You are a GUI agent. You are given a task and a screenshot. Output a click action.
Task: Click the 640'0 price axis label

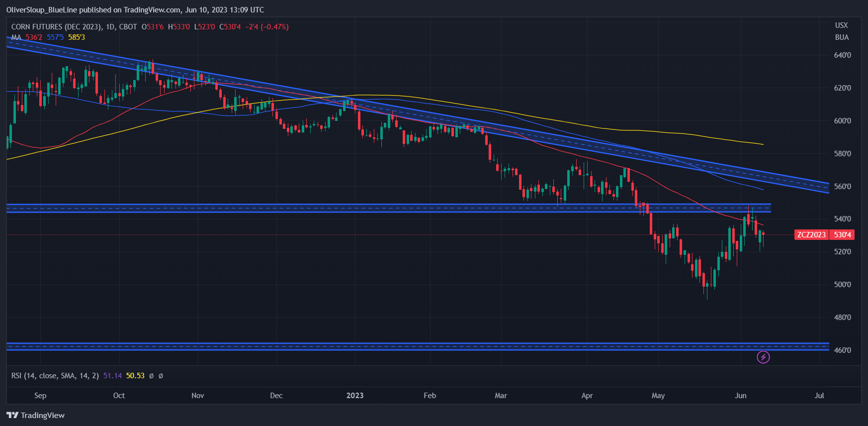click(x=842, y=55)
